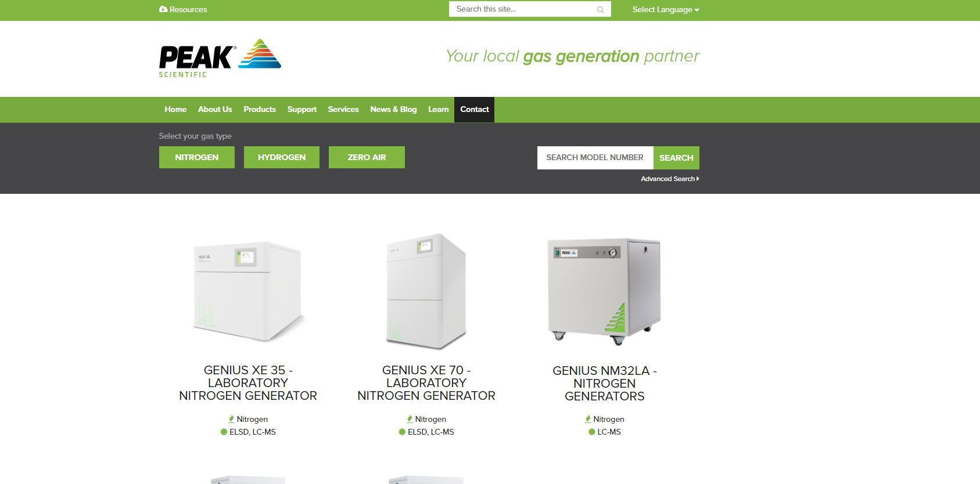Click the Nitrogen gas icon under Genius NM32LA
Screen dimensions: 980x484
point(588,419)
